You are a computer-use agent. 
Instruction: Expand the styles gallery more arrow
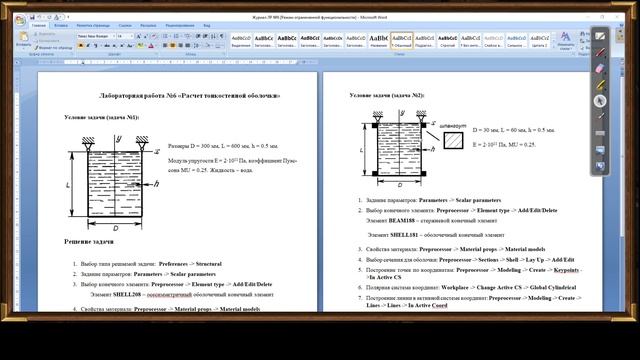(x=553, y=46)
